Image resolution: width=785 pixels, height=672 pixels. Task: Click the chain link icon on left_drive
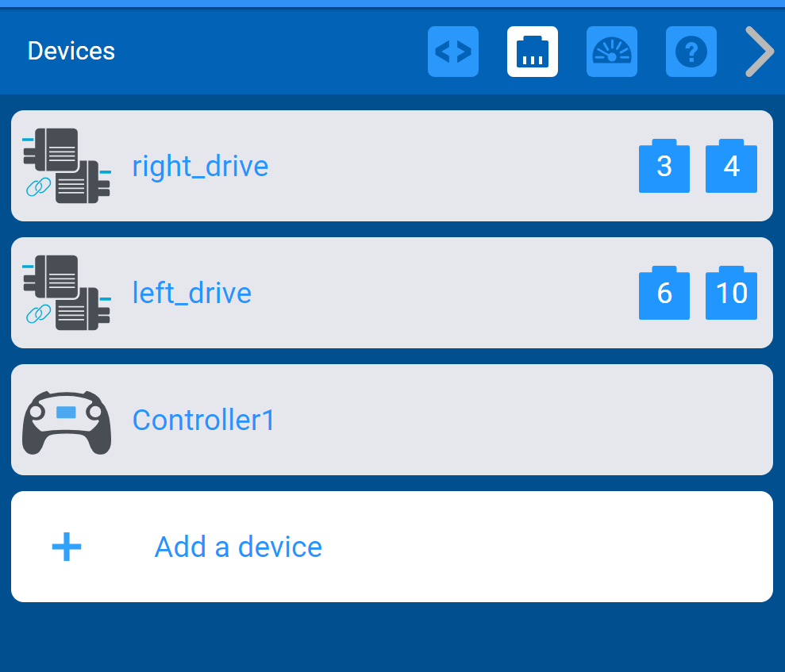tap(39, 314)
